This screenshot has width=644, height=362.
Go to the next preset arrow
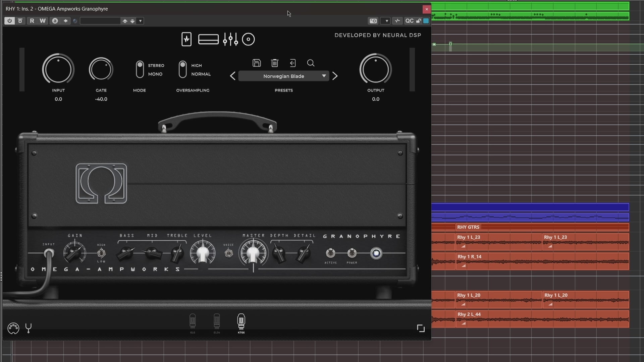[x=335, y=76]
